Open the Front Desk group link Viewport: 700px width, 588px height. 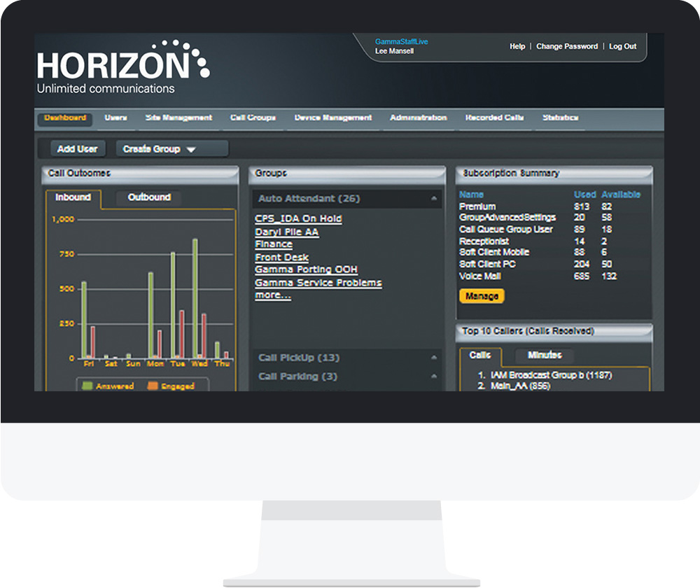point(281,257)
